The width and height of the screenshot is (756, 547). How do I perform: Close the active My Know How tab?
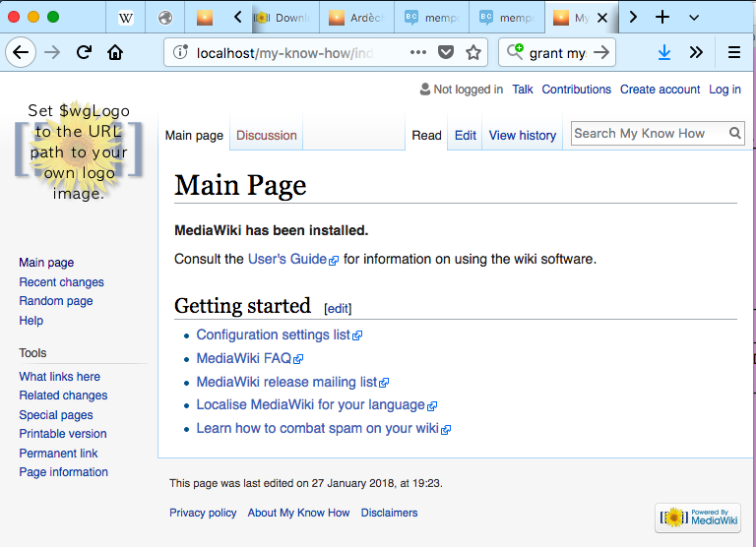(x=602, y=18)
